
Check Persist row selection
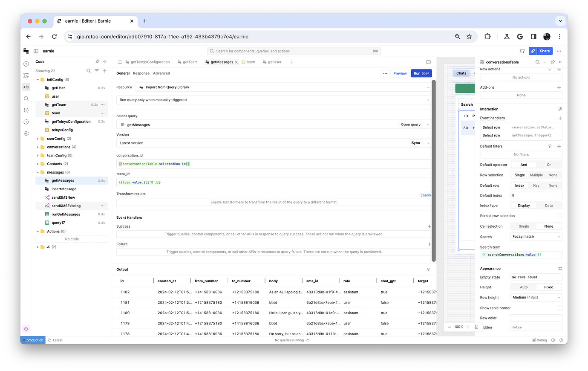point(560,216)
